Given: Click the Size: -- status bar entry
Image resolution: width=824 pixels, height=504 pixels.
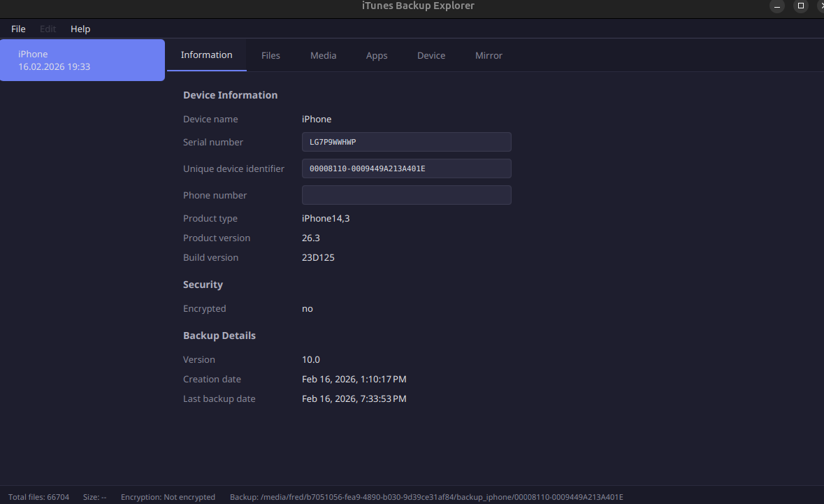Looking at the screenshot, I should 94,497.
